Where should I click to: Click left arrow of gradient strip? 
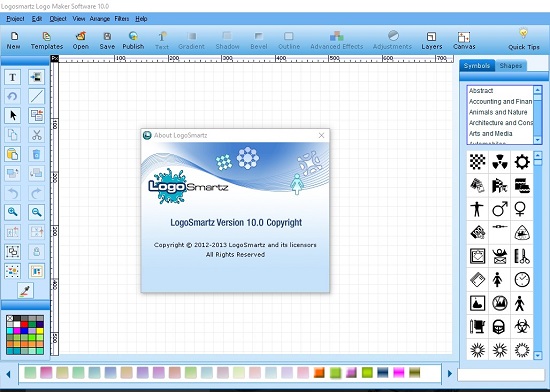coord(8,374)
